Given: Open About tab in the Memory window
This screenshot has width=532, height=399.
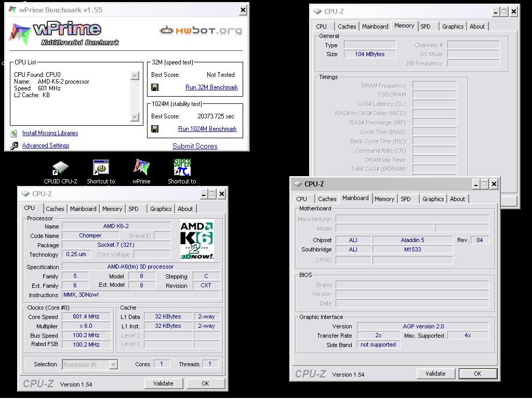Looking at the screenshot, I should pos(477,26).
